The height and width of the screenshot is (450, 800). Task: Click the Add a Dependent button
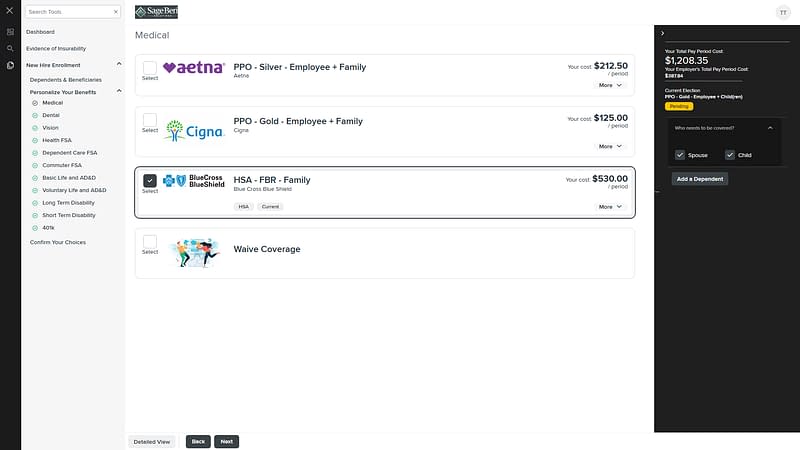pyautogui.click(x=699, y=179)
